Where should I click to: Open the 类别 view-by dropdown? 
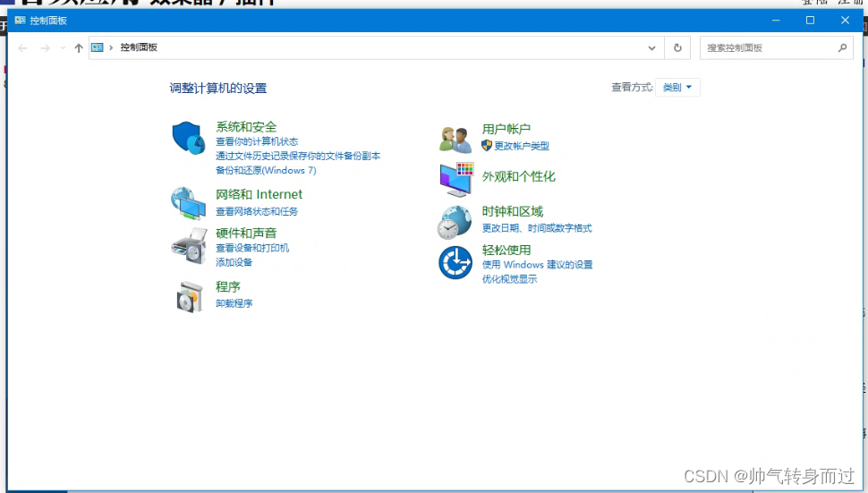tap(677, 88)
